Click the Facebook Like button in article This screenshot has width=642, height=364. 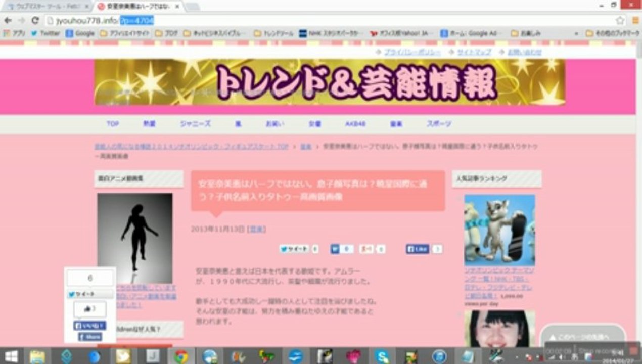click(x=418, y=249)
